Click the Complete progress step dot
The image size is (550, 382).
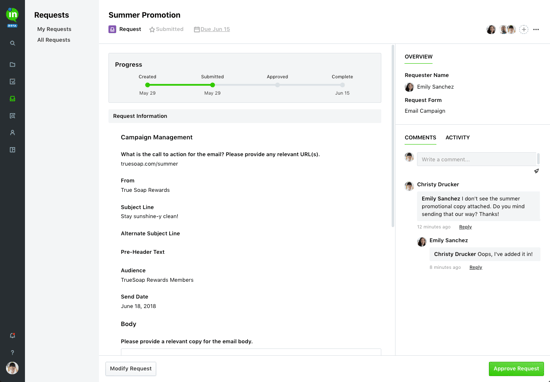(342, 85)
